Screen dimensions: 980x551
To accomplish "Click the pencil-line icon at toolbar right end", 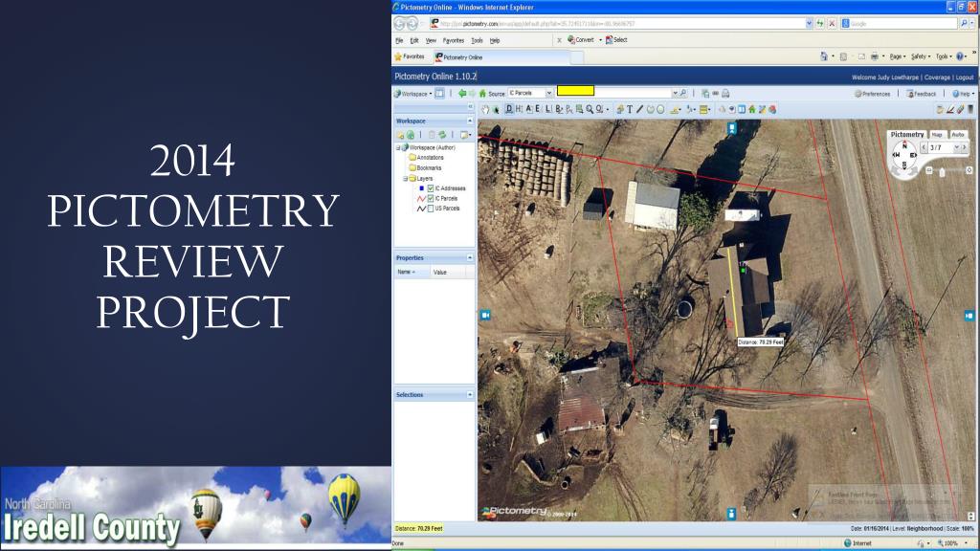I will [950, 109].
